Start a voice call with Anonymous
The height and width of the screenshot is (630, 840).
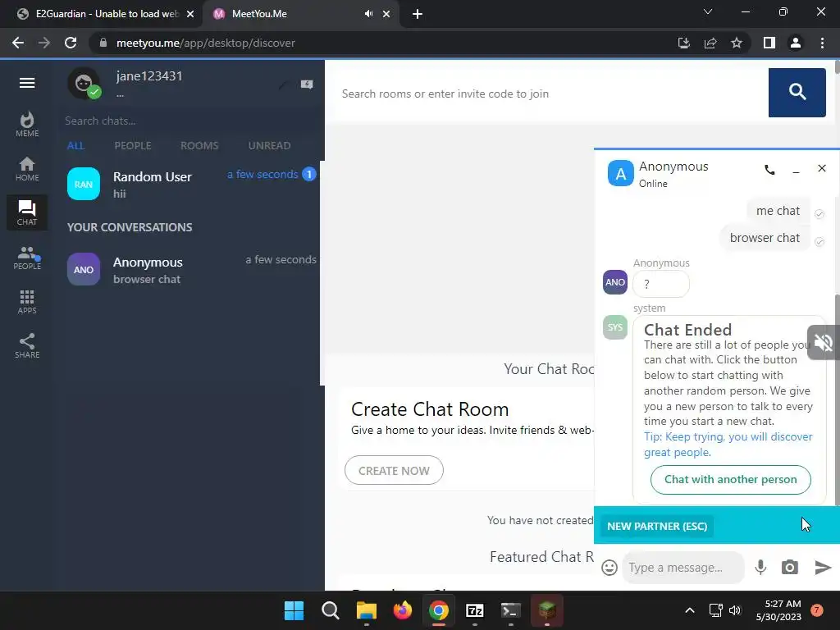point(769,171)
